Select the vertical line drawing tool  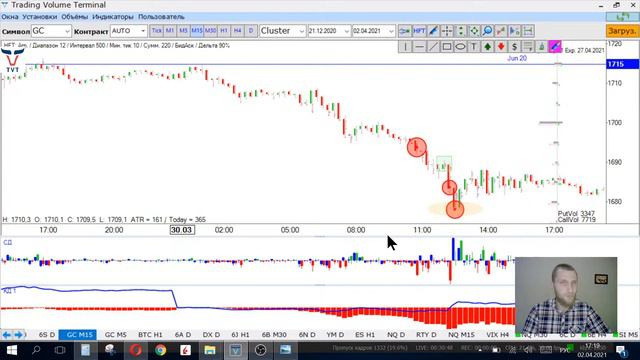click(405, 47)
